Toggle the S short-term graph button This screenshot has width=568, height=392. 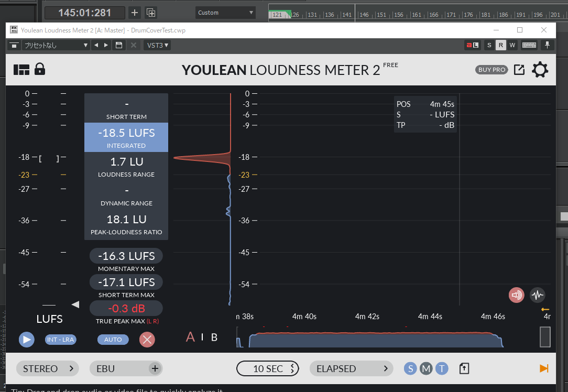[410, 369]
